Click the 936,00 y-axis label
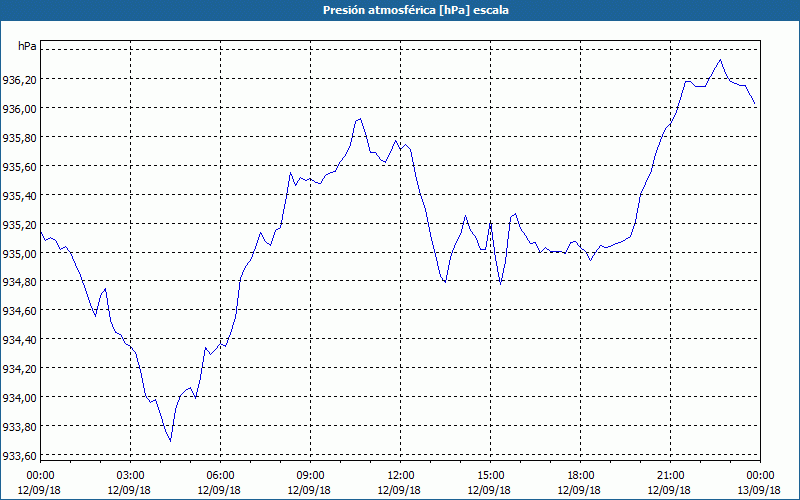This screenshot has height=500, width=800. 19,109
